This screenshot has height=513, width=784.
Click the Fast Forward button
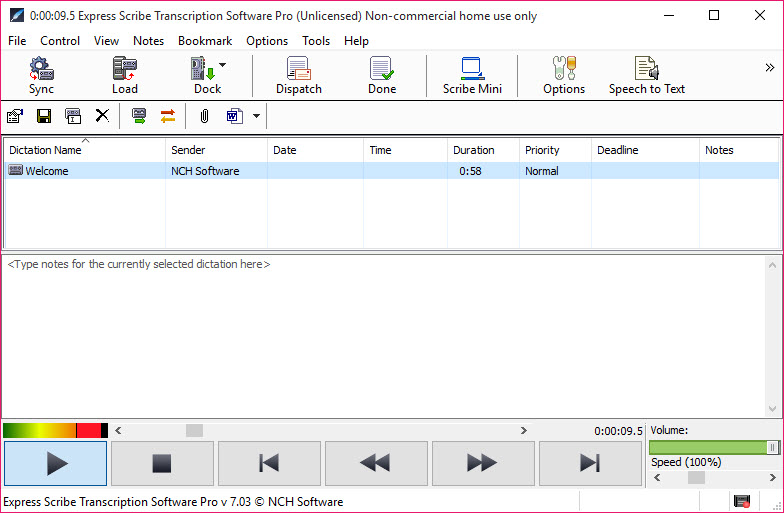(483, 463)
